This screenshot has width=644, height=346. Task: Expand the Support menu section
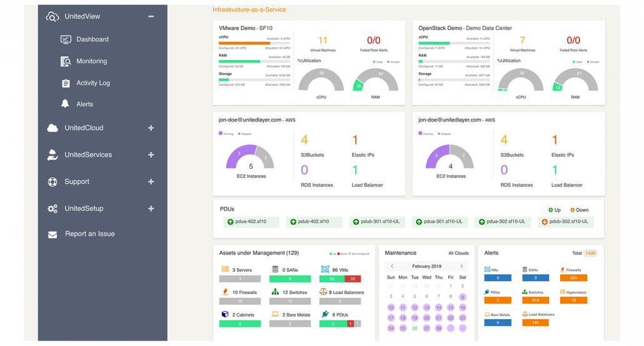coord(151,181)
